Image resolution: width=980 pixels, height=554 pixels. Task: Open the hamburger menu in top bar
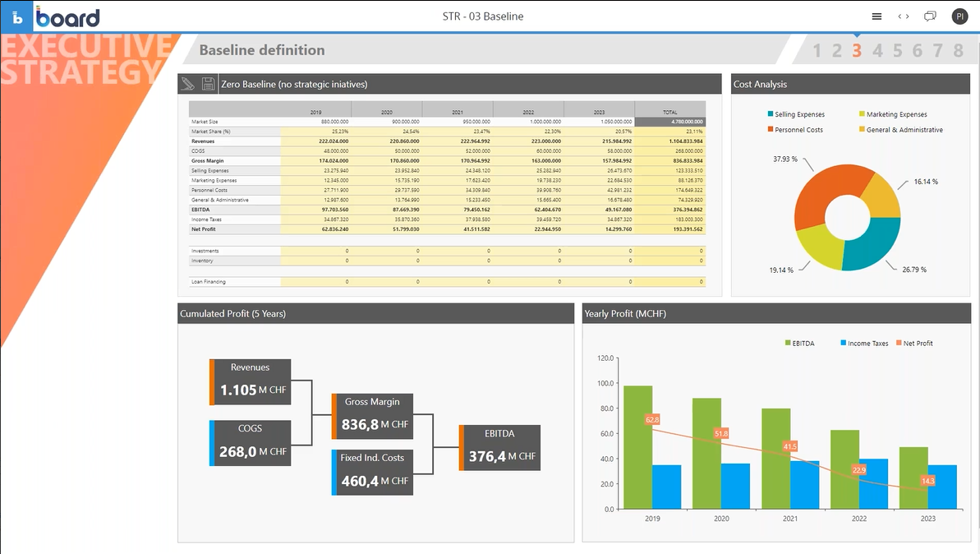[x=876, y=16]
